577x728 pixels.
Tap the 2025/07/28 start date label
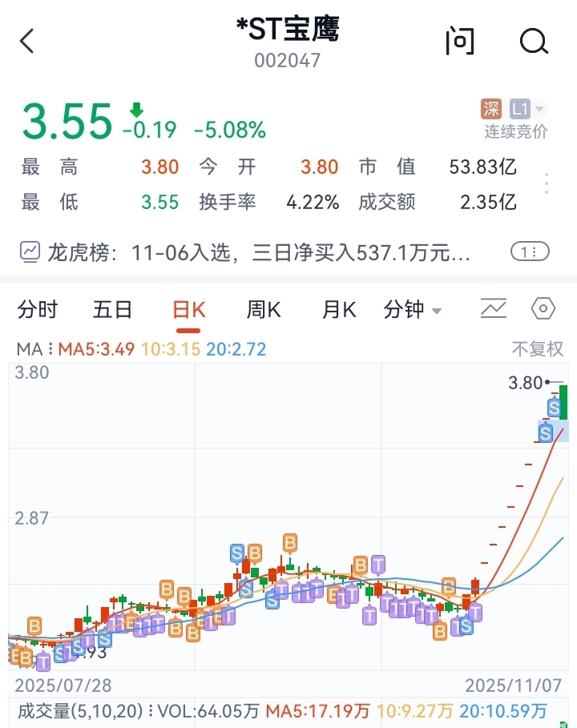[x=63, y=686]
